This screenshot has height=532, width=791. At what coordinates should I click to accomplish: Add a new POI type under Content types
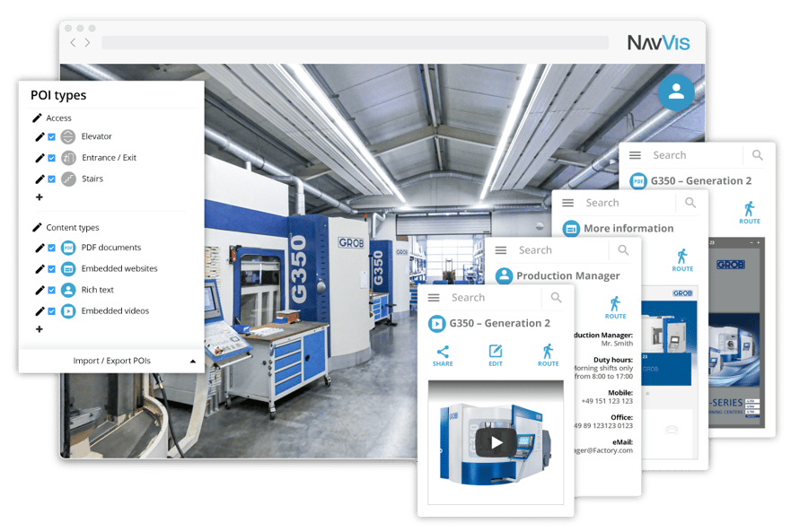pyautogui.click(x=40, y=329)
